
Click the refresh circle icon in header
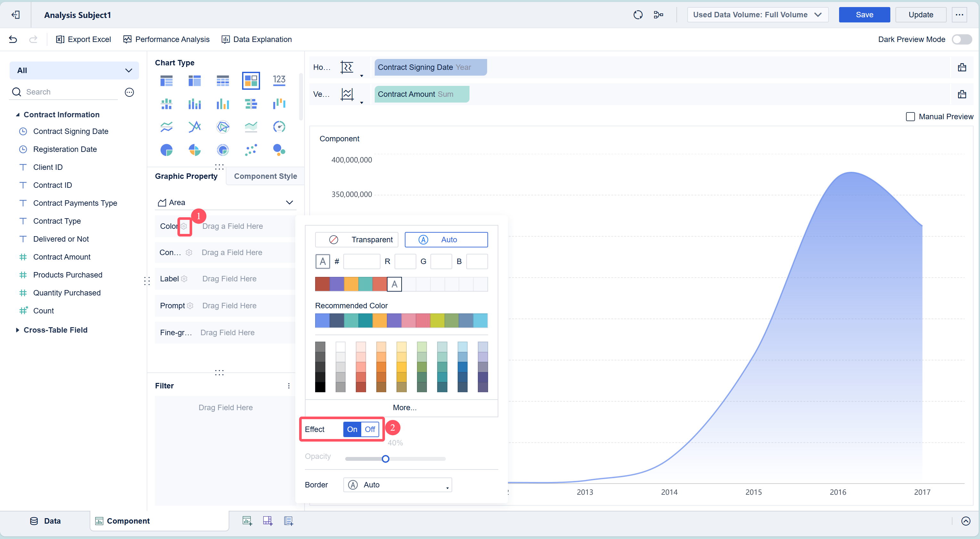point(638,15)
